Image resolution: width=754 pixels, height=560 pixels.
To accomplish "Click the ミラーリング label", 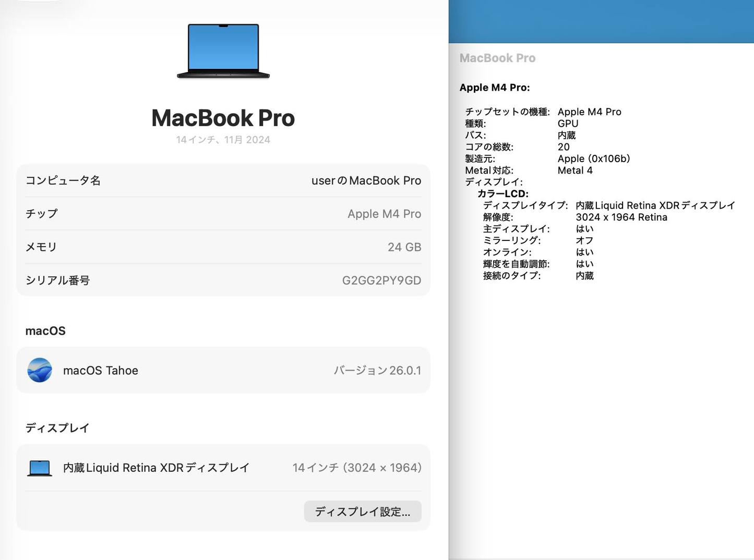I will pos(512,241).
